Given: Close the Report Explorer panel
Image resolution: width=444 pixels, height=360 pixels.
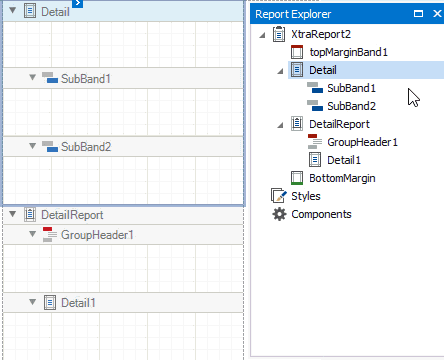Looking at the screenshot, I should point(437,14).
